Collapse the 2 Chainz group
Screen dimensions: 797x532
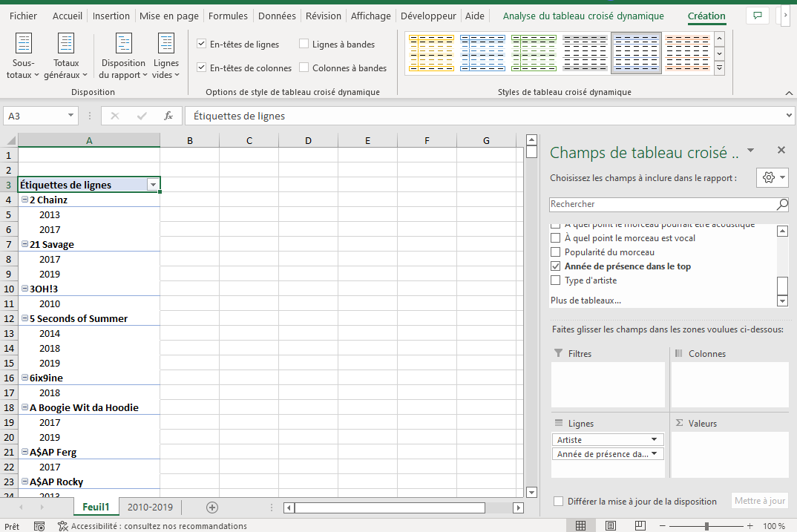click(24, 200)
